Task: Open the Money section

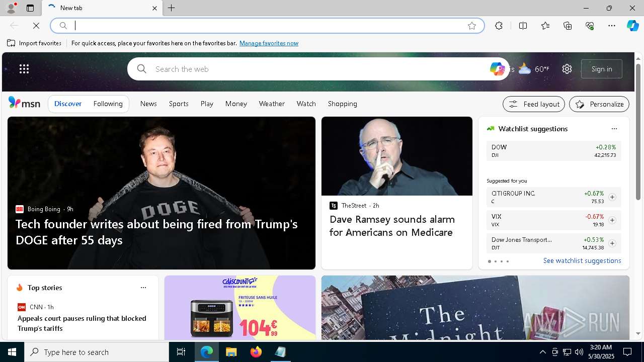Action: pyautogui.click(x=236, y=104)
